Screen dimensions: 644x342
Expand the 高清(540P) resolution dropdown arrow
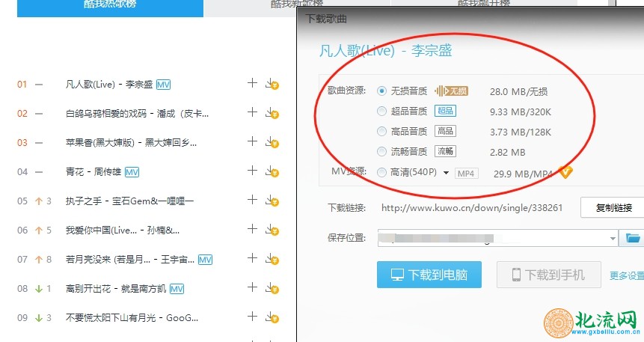(x=446, y=173)
